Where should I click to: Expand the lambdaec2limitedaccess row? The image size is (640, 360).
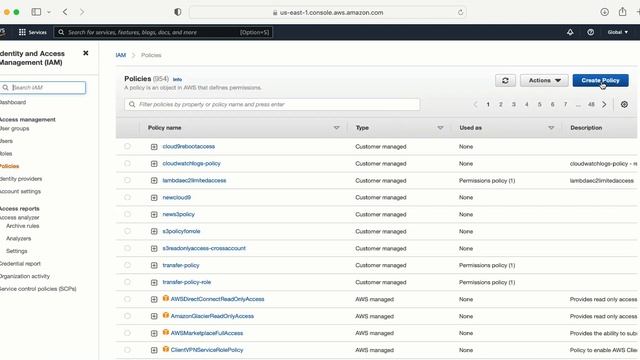154,180
